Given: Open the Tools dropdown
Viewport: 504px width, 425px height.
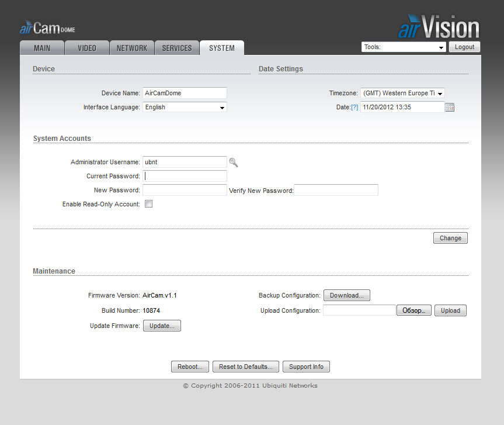Looking at the screenshot, I should tap(403, 47).
